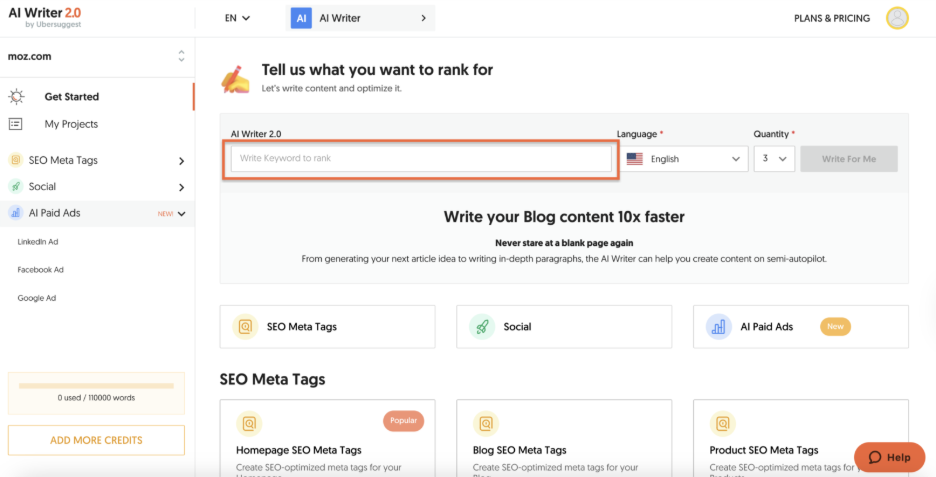Click the Get Started sun icon
The width and height of the screenshot is (936, 477).
click(x=16, y=96)
